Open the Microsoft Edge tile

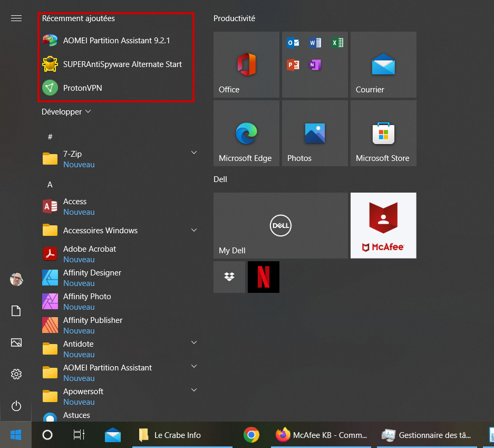[x=246, y=133]
